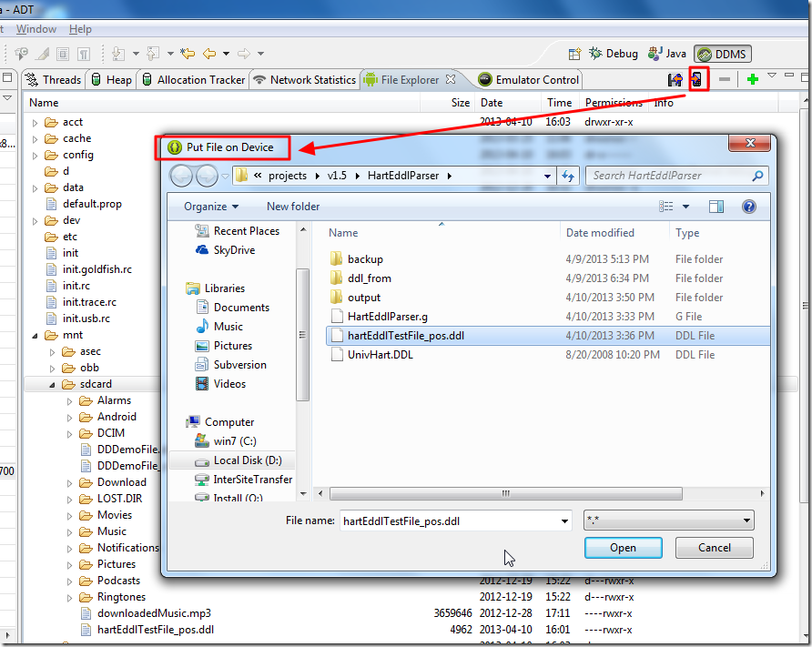The height and width of the screenshot is (647, 812).
Task: Click the last edit location icon
Action: pos(188,54)
